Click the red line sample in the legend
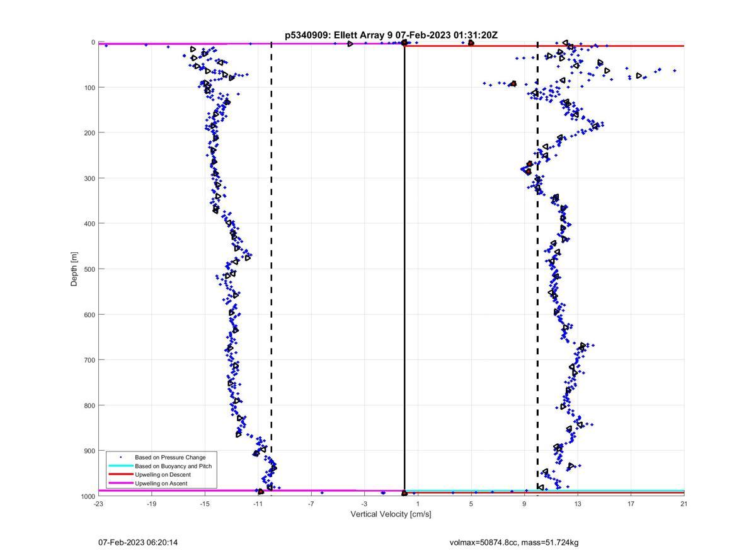This screenshot has width=756, height=558. (120, 475)
